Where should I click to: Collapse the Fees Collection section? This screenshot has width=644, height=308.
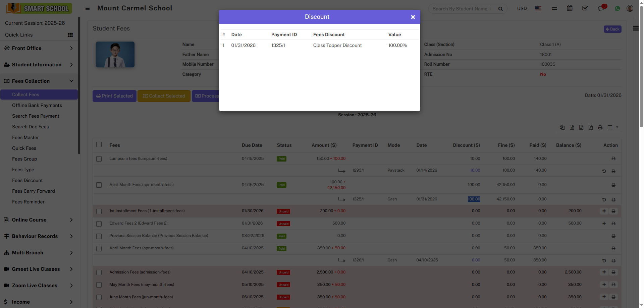[x=39, y=81]
